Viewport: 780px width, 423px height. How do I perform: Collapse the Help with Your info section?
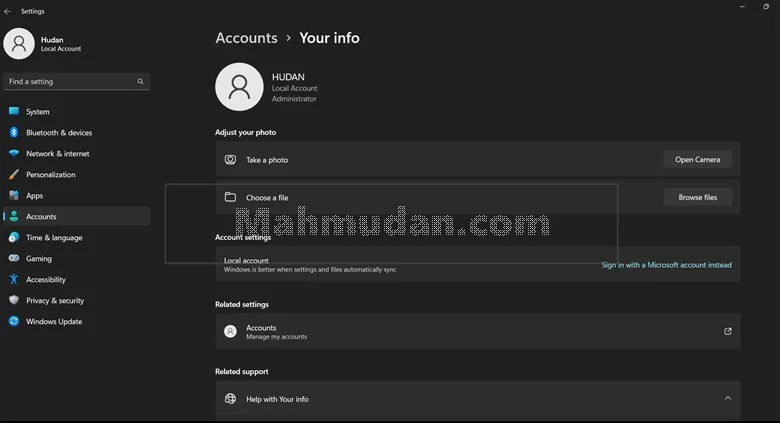pos(728,398)
